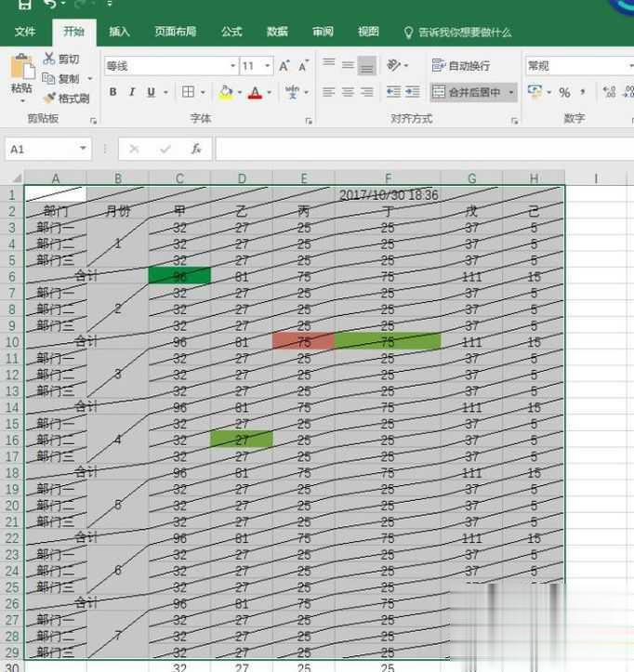The width and height of the screenshot is (634, 672).
Task: Apply borders using the border grid icon
Action: coord(188,92)
